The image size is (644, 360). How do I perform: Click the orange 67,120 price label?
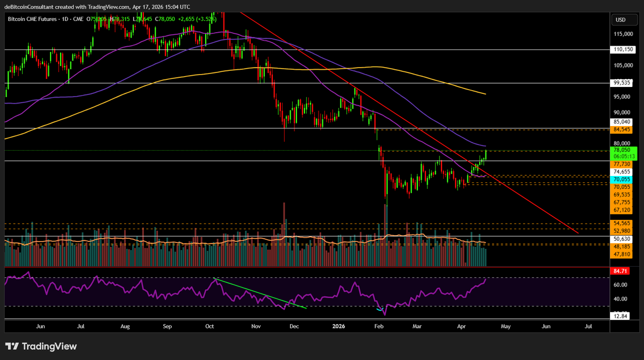(x=622, y=210)
